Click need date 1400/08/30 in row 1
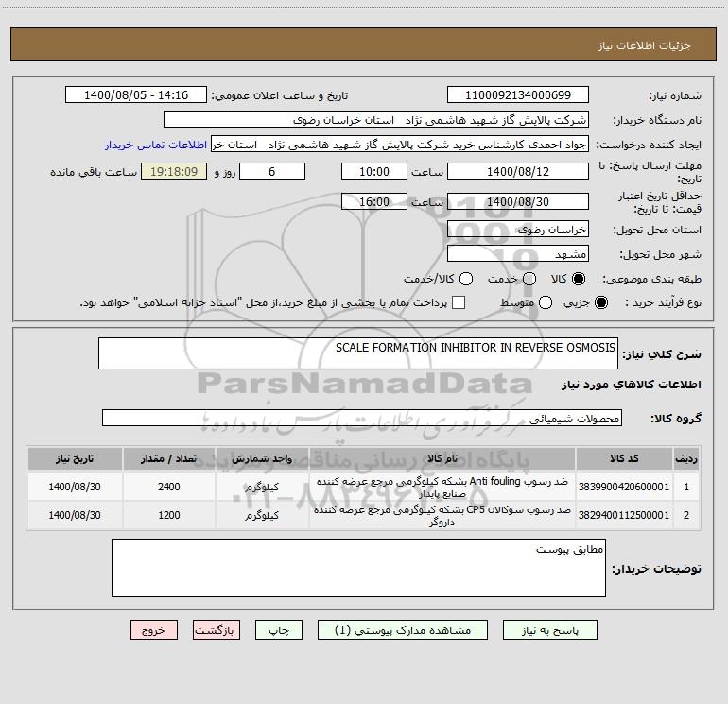Image resolution: width=728 pixels, height=704 pixels. (75, 487)
